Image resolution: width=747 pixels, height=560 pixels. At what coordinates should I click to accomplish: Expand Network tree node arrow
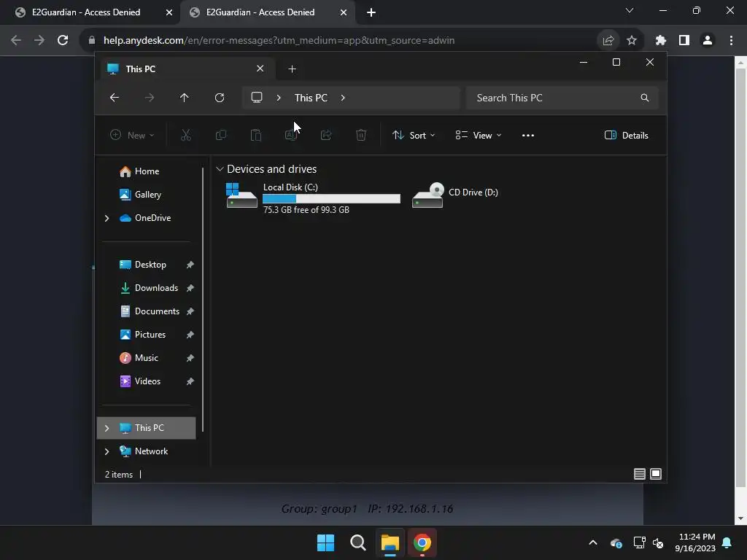coord(107,451)
